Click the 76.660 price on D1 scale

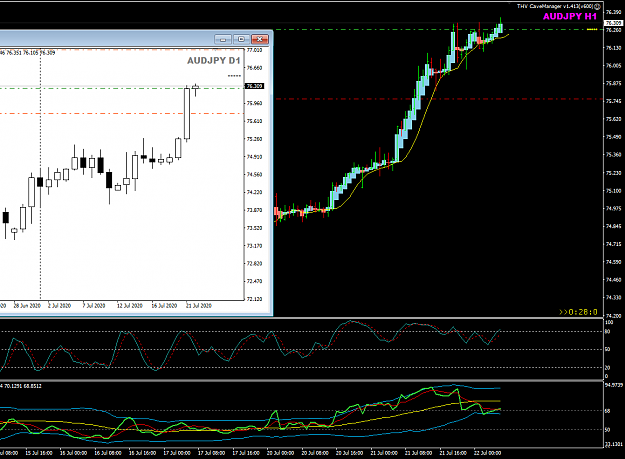pos(254,68)
